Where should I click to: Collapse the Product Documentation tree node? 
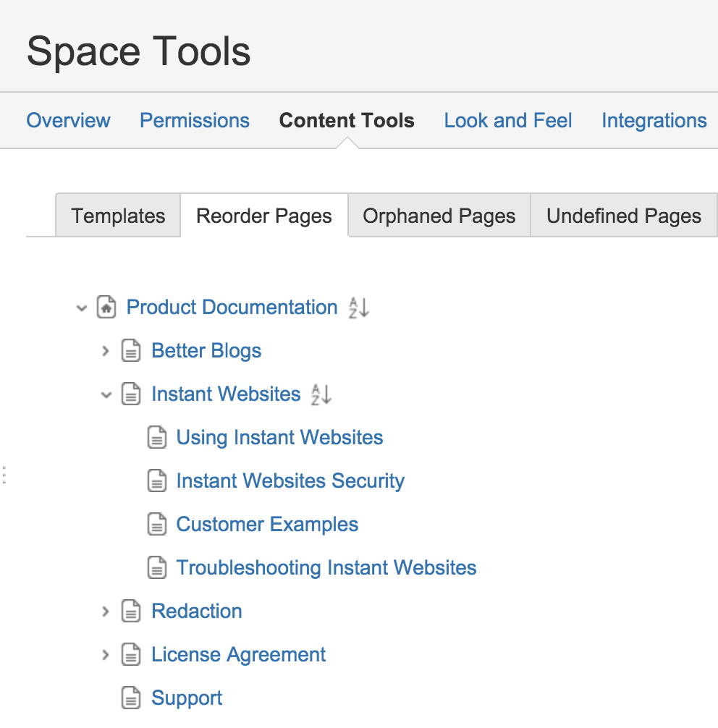coord(82,308)
